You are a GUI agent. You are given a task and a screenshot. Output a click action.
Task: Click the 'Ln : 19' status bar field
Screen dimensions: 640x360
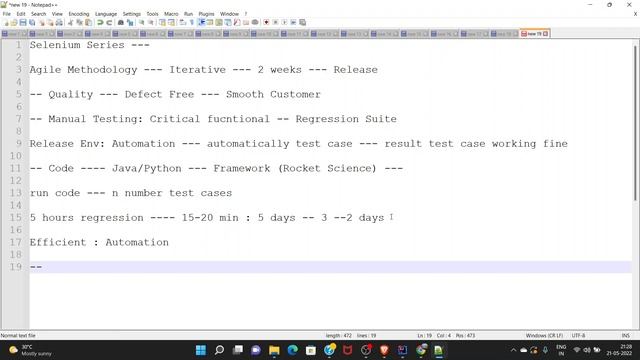(x=424, y=336)
